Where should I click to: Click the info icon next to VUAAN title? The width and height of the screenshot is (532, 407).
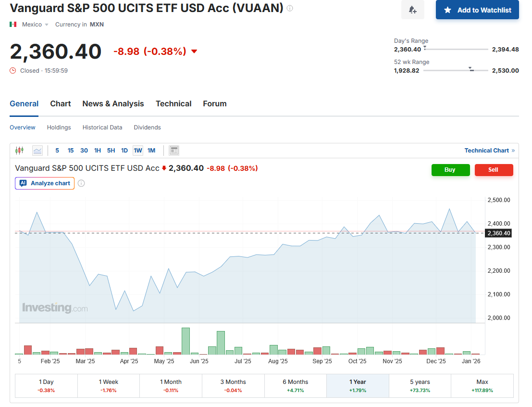[x=290, y=8]
